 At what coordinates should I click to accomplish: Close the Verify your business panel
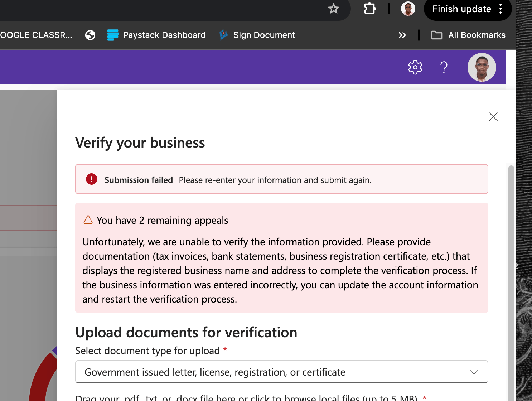(x=493, y=117)
